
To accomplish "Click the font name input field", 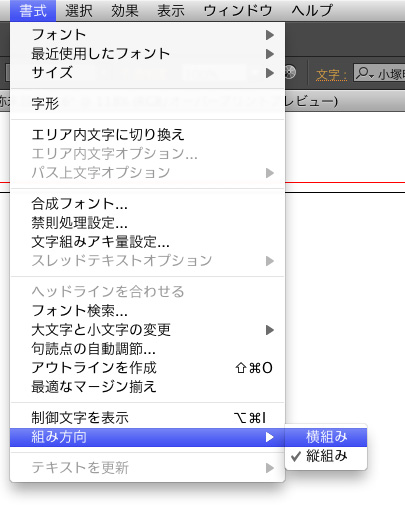I will [379, 73].
